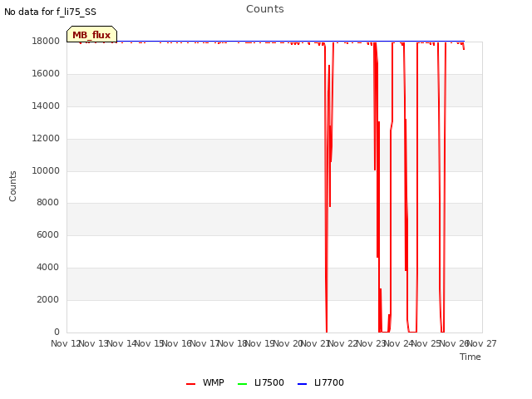532x399 pixels.
Task: Click the vertical 'Counts' y-axis label
Action: [x=12, y=186]
